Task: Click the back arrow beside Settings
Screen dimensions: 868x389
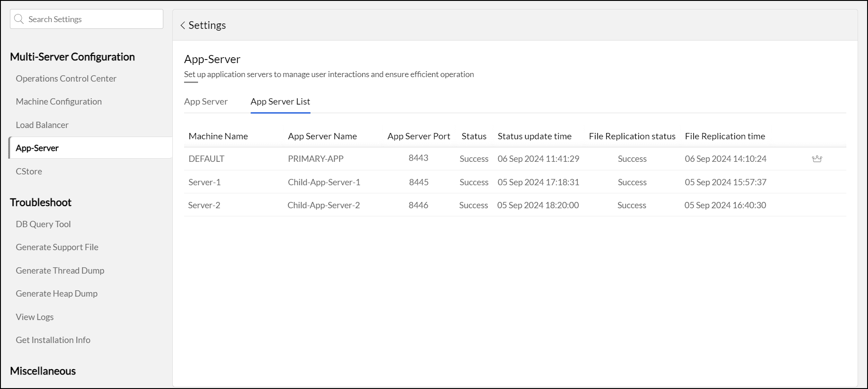Action: pyautogui.click(x=183, y=25)
